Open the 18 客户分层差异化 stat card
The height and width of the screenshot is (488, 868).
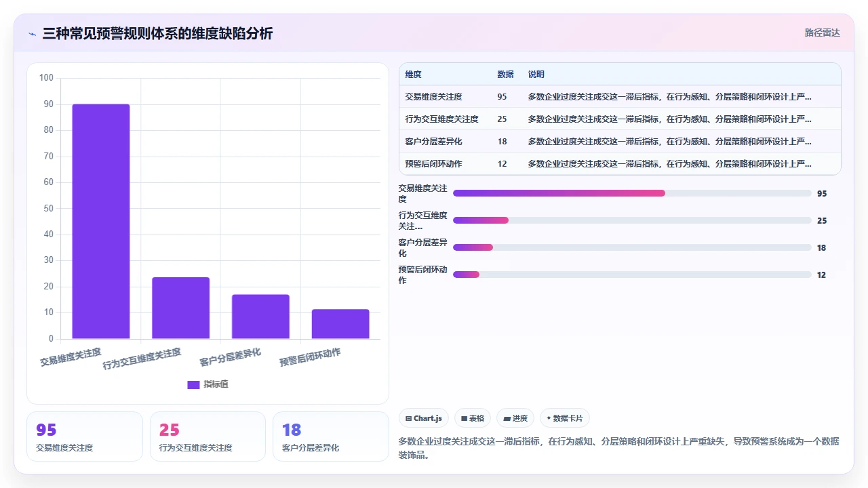click(331, 436)
